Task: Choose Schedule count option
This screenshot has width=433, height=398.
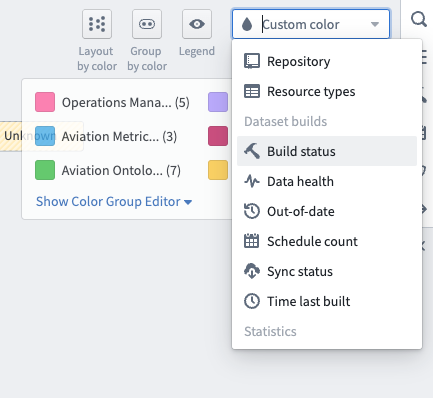Action: coord(327,241)
